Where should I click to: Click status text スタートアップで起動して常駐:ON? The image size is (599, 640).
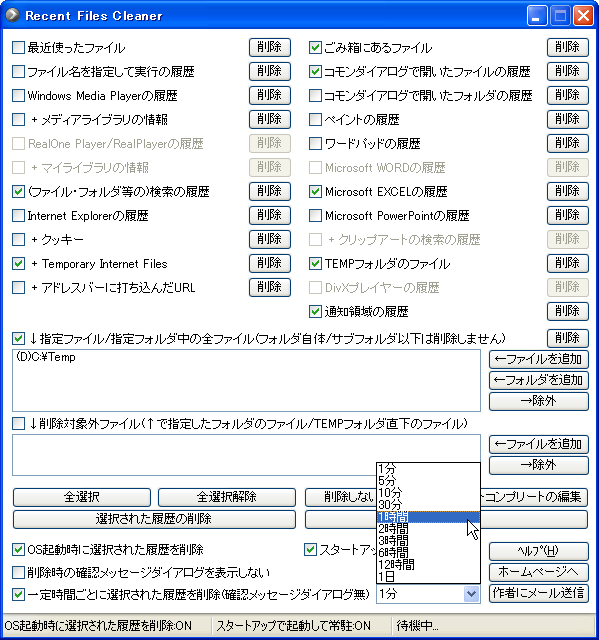pyautogui.click(x=293, y=626)
